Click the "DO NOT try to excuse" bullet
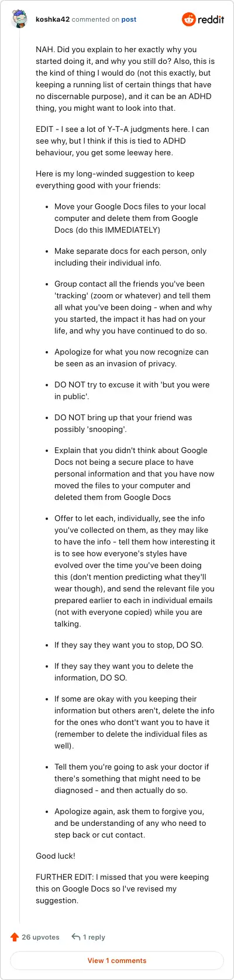Image resolution: width=234 pixels, height=980 pixels. (x=132, y=390)
